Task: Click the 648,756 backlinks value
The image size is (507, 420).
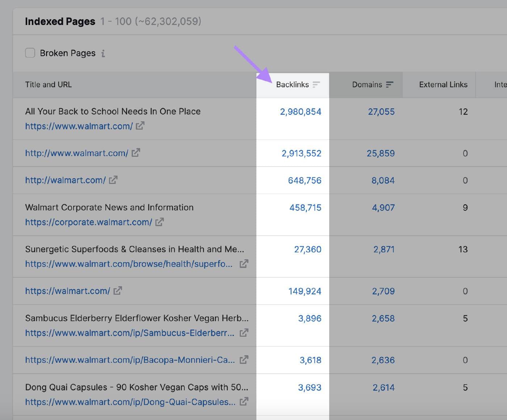Action: pos(305,181)
